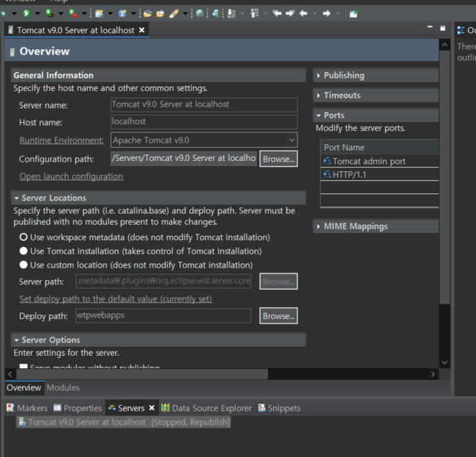Click the Open Type folder icon
Screen dimensions: 476x457
[148, 13]
